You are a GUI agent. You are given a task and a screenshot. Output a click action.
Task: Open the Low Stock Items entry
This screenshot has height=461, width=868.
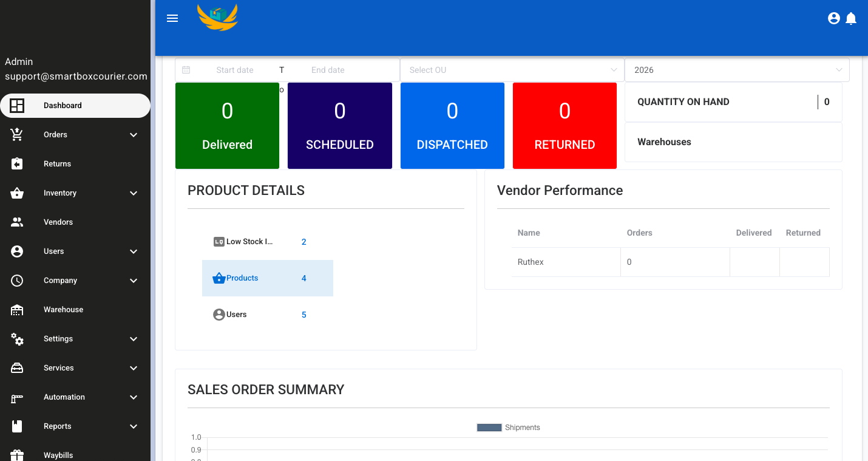(x=249, y=241)
